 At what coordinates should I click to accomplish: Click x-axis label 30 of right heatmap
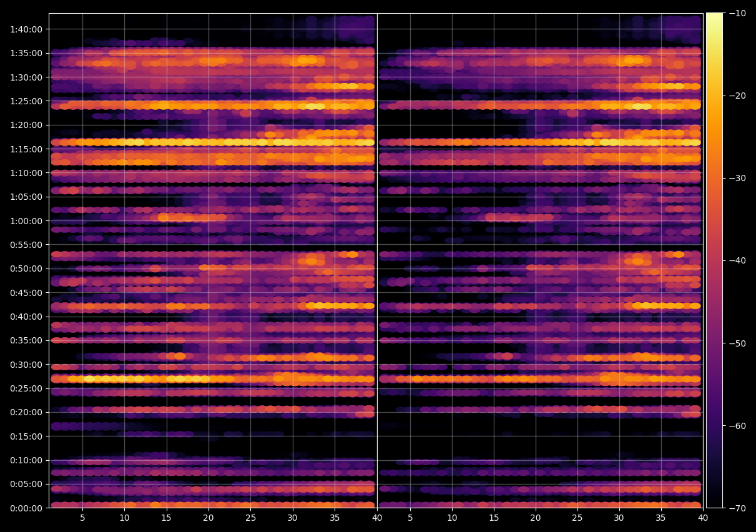pos(619,518)
